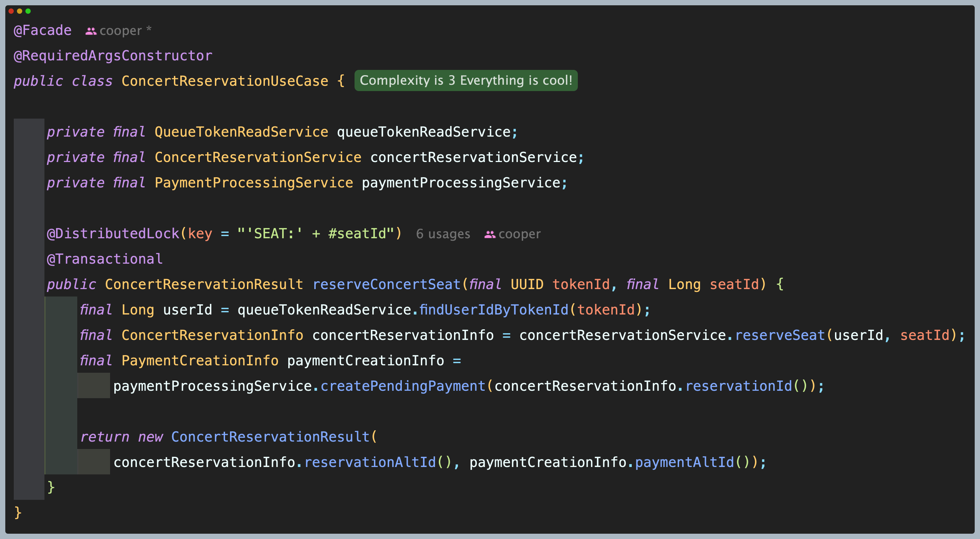
Task: Click the reserveSeat method call
Action: (x=780, y=335)
